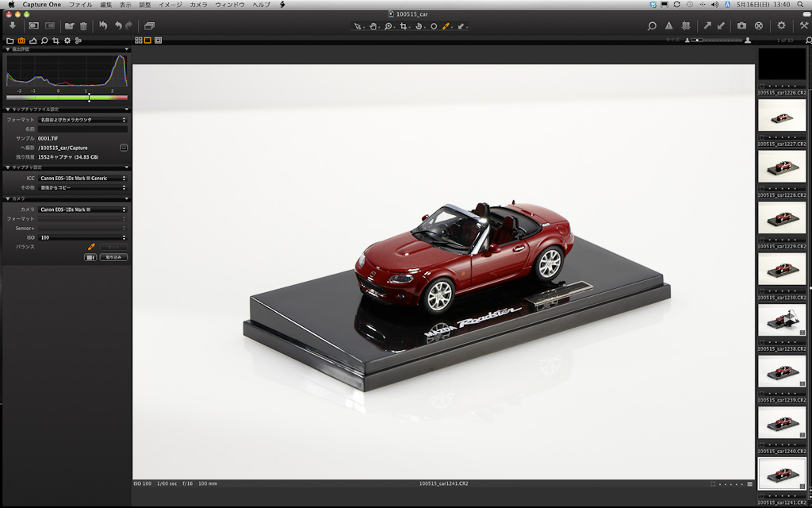Open the ICC profile dropdown
Screen dimensions: 812x508
tap(83, 178)
